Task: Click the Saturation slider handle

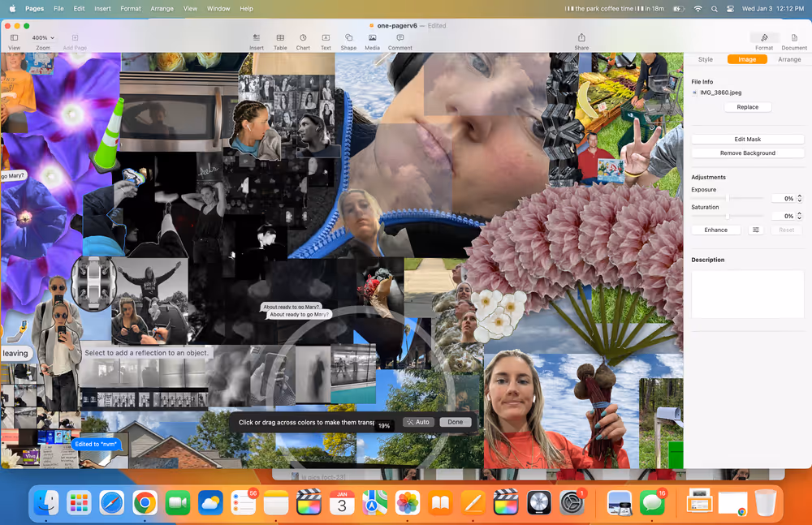Action: 728,216
